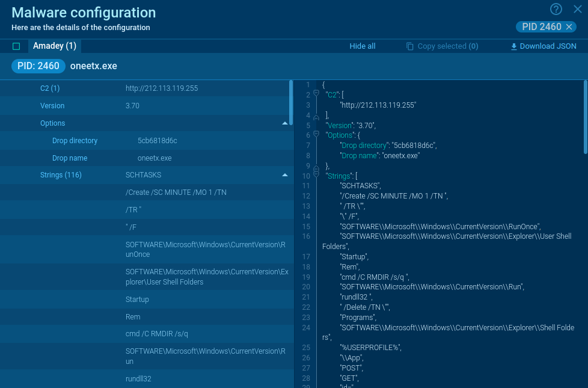Click the Hide all link

[362, 46]
